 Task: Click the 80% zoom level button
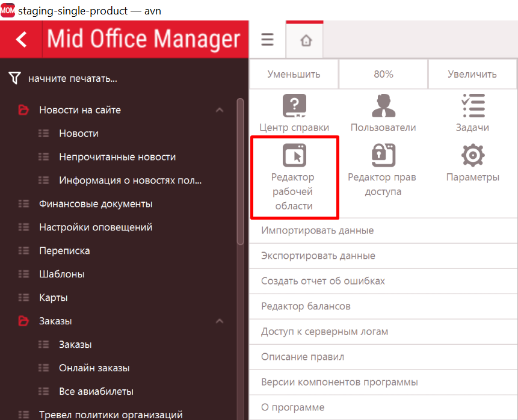(x=383, y=75)
